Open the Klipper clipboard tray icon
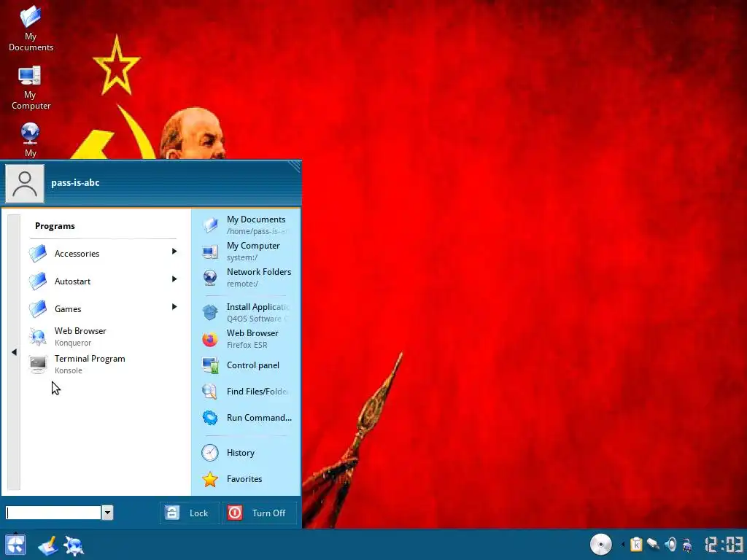 636,544
